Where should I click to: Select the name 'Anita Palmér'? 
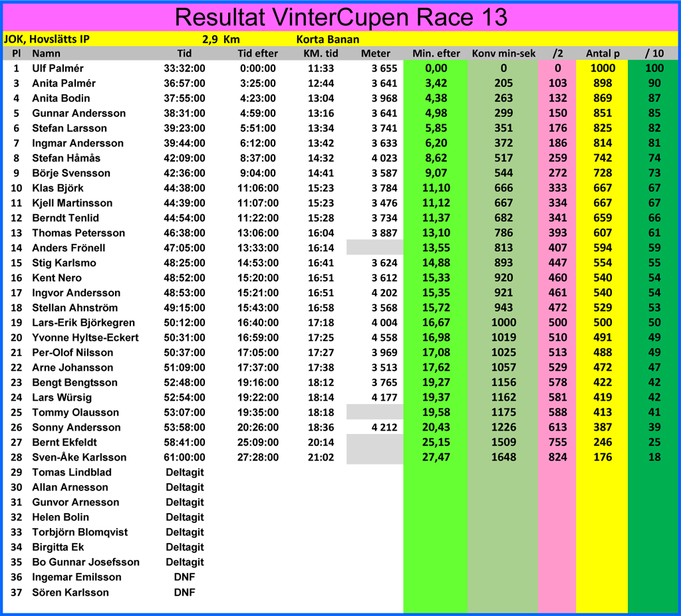pos(64,83)
